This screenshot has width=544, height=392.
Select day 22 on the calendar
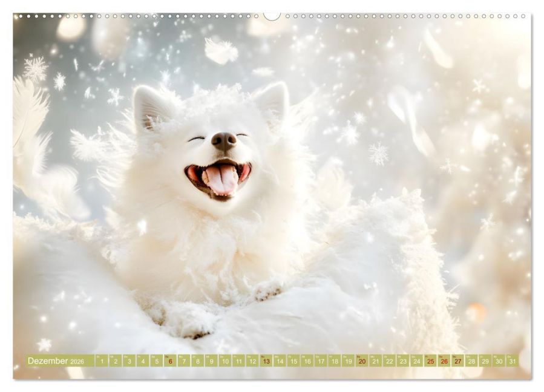point(389,361)
